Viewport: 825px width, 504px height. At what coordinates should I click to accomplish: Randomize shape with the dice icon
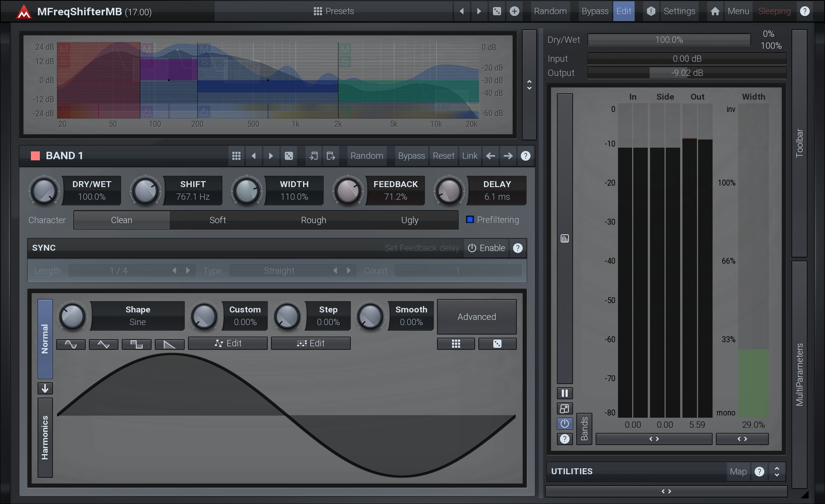tap(497, 344)
